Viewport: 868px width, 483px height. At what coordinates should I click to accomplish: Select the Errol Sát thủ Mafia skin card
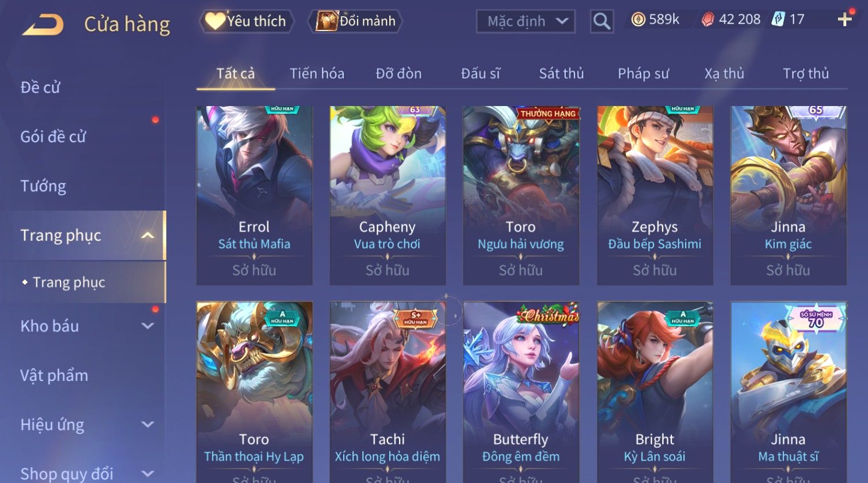point(254,195)
